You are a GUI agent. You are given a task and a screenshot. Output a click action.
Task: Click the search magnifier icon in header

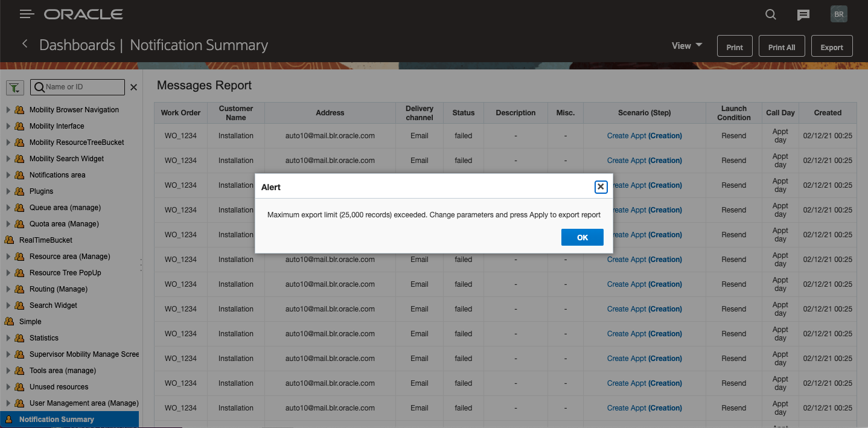tap(771, 14)
